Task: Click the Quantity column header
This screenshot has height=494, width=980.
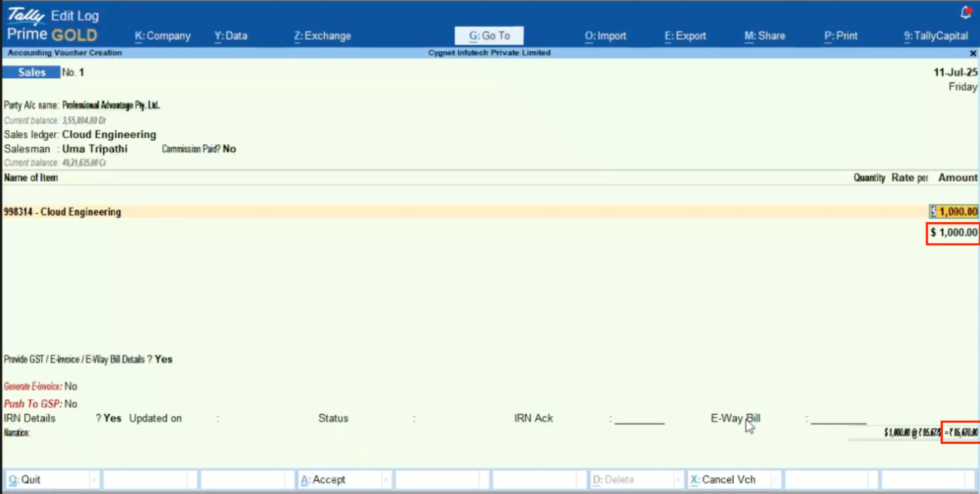Action: pos(869,178)
